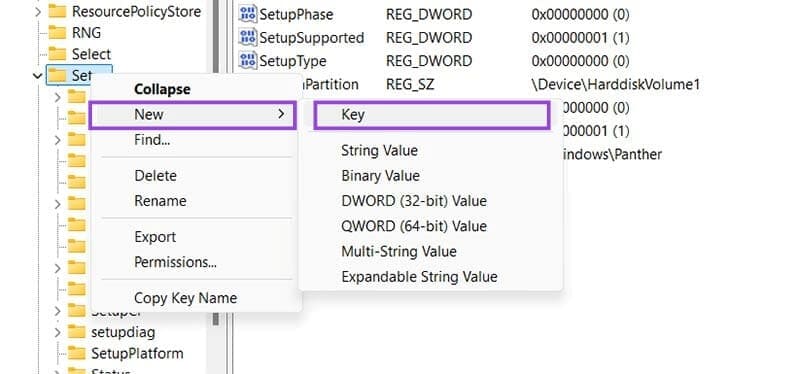Create a new Binary Value
The height and width of the screenshot is (374, 800).
point(380,176)
